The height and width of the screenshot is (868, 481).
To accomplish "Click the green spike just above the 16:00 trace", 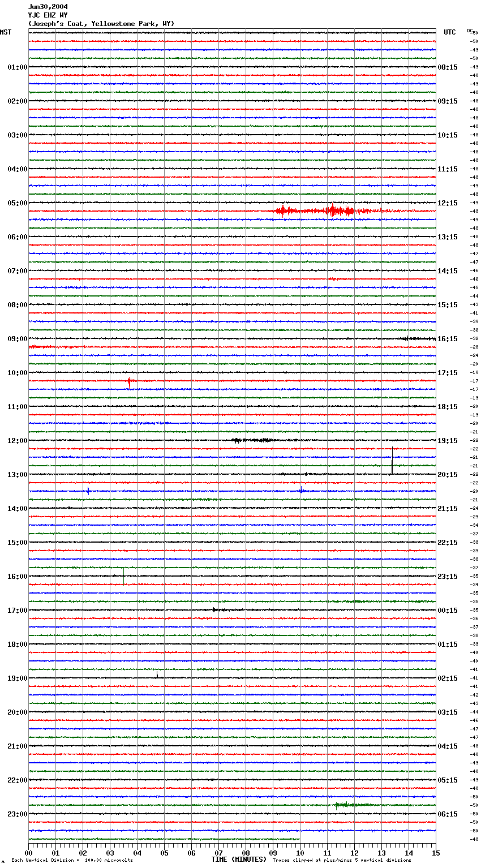I will tap(123, 575).
